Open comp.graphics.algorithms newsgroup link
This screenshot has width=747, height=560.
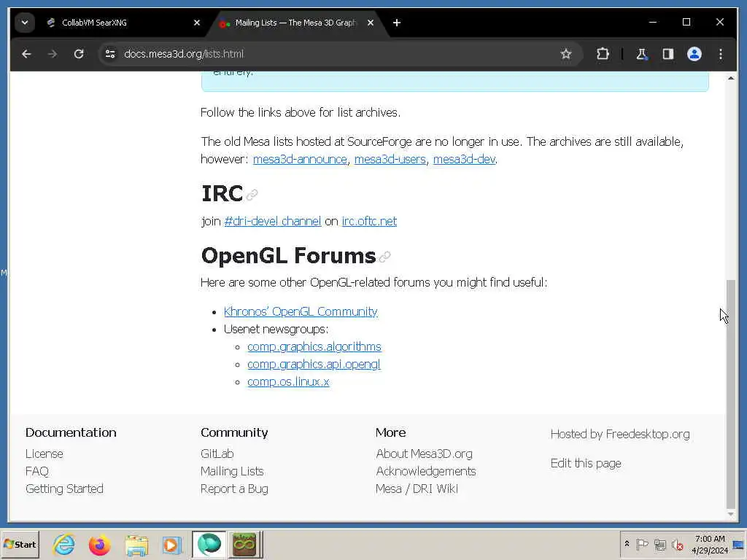pos(314,346)
